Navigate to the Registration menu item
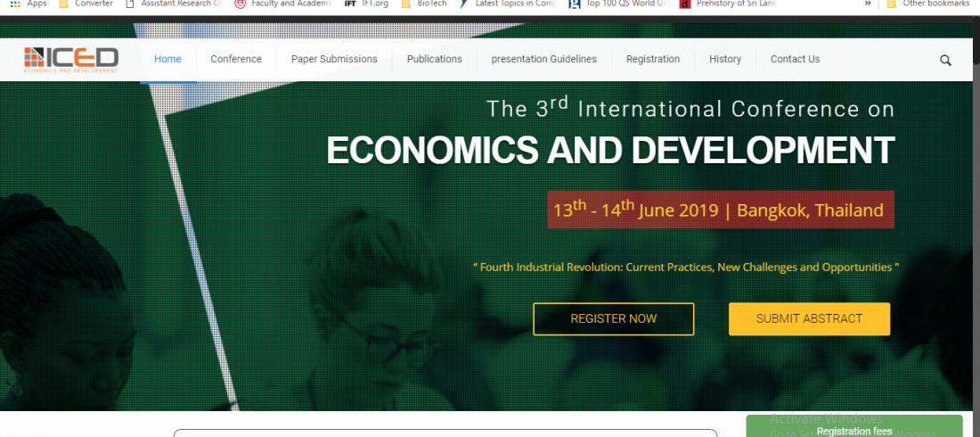Screen dimensions: 980x437 pyautogui.click(x=652, y=59)
